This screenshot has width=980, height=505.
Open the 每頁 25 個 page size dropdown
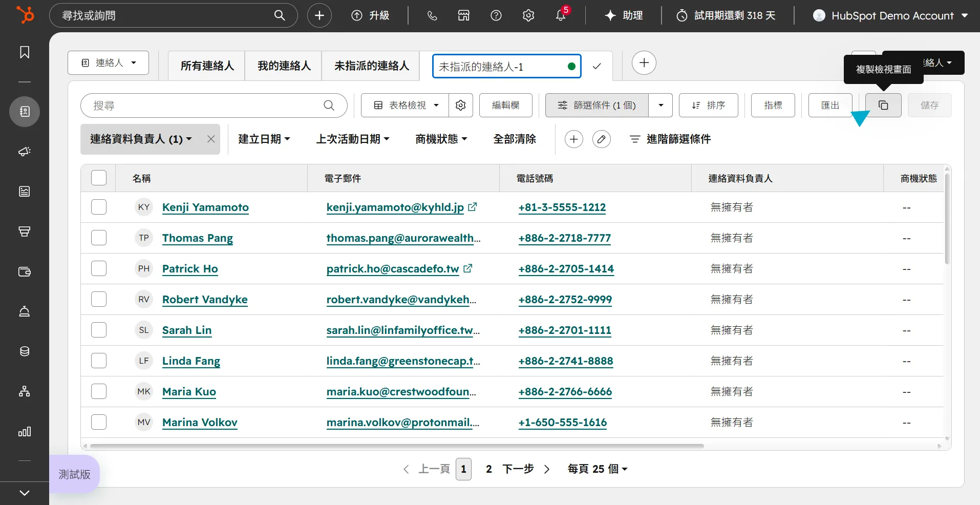click(x=598, y=469)
